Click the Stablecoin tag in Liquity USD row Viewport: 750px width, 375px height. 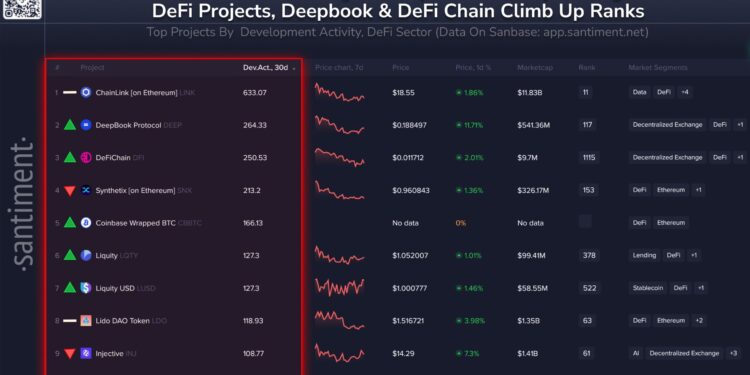click(648, 288)
